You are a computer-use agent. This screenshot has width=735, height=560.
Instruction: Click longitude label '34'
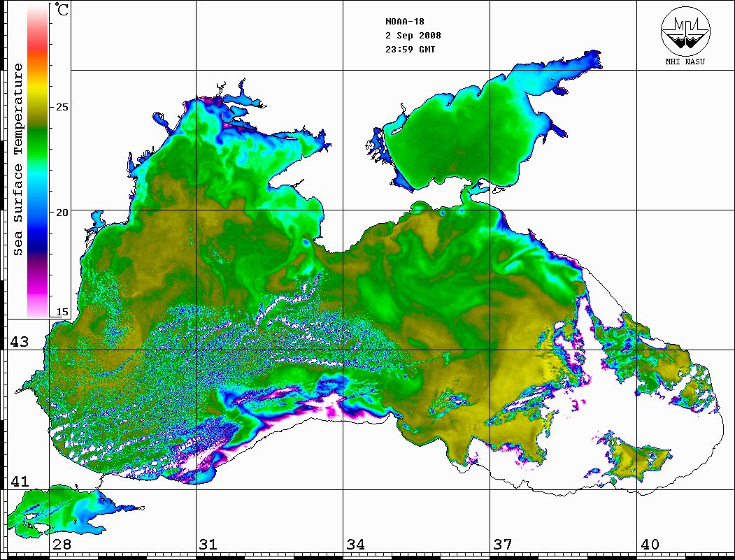coord(355,544)
